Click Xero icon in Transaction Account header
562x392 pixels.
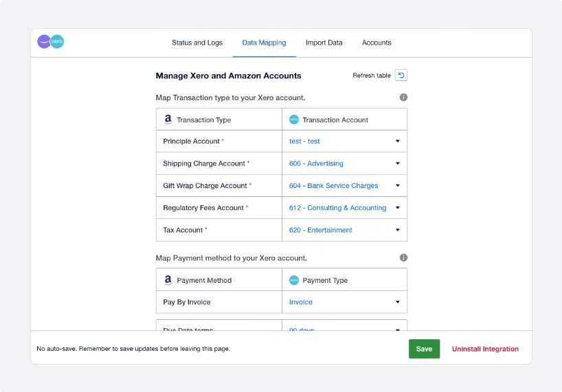294,119
